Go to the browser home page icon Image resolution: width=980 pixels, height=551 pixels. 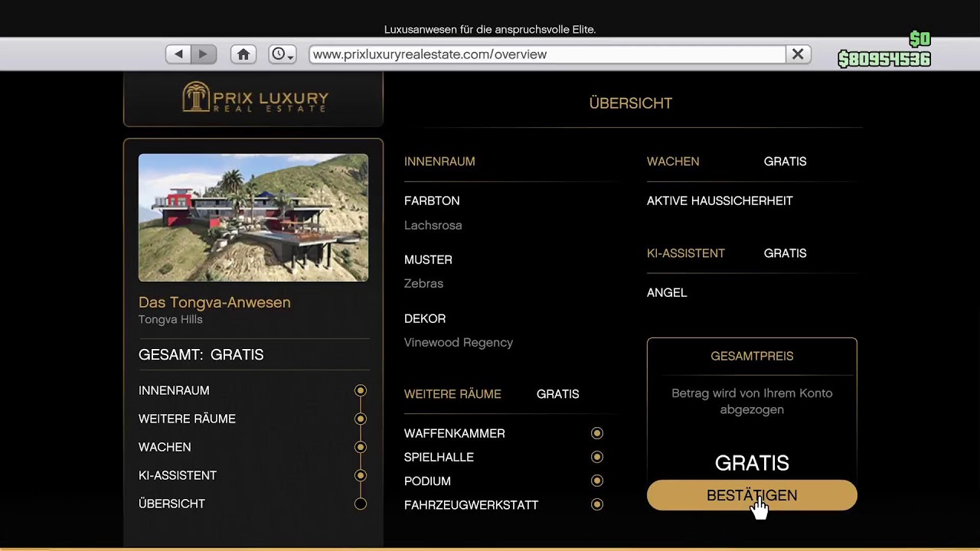tap(243, 54)
